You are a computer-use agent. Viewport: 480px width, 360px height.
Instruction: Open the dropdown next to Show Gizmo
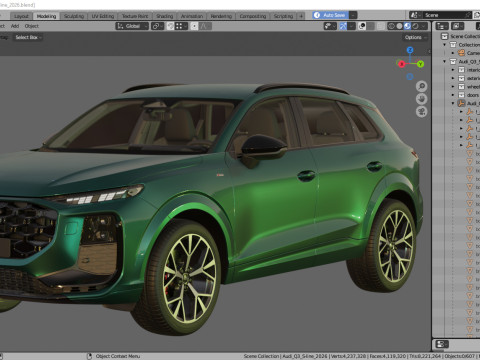[x=351, y=26]
